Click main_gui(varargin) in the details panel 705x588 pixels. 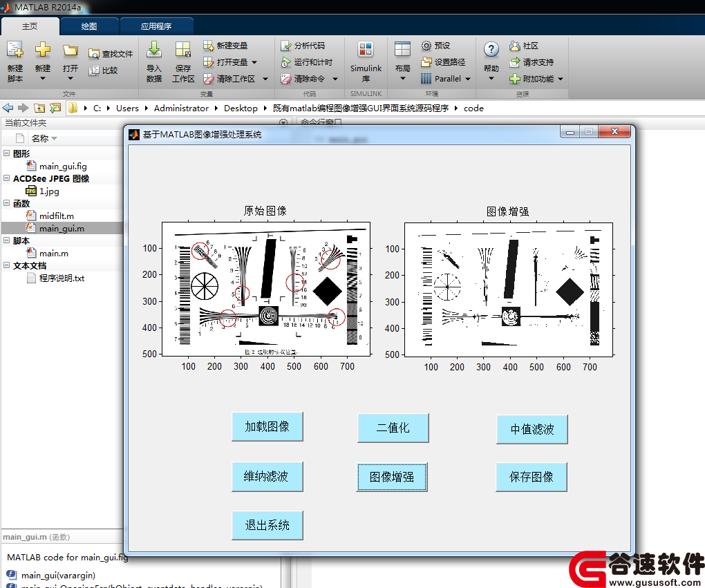click(x=59, y=576)
